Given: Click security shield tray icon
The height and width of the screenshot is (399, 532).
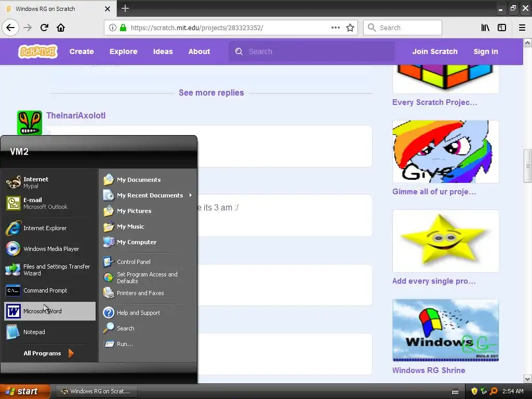Looking at the screenshot, I should (x=474, y=391).
